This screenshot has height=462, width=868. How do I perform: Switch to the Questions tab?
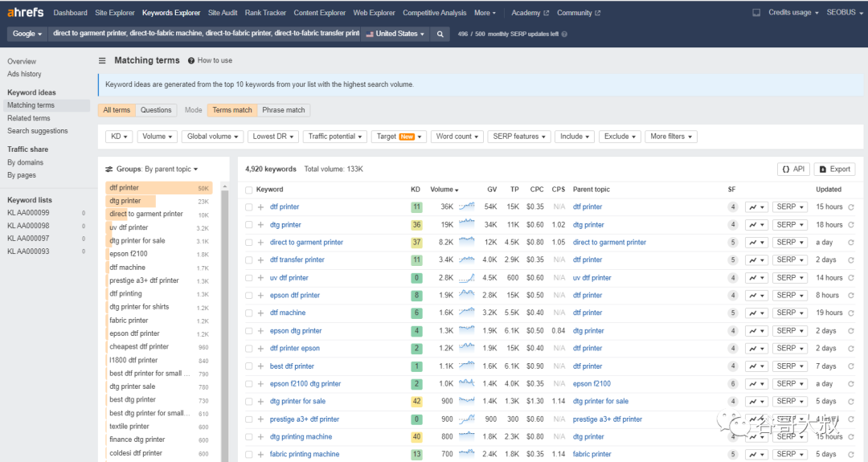click(x=156, y=110)
